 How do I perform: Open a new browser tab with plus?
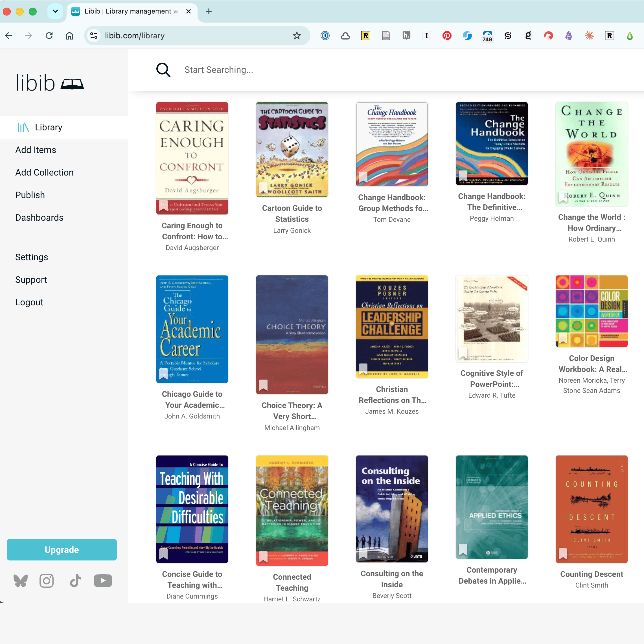pyautogui.click(x=209, y=11)
